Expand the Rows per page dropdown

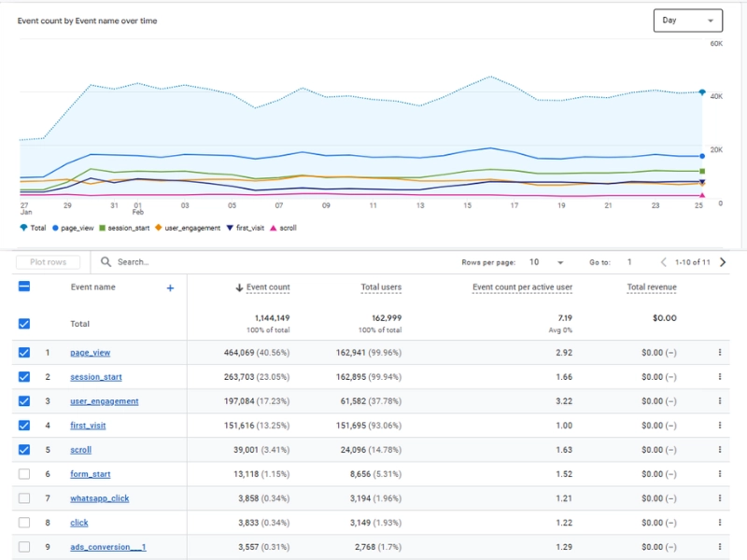(545, 262)
